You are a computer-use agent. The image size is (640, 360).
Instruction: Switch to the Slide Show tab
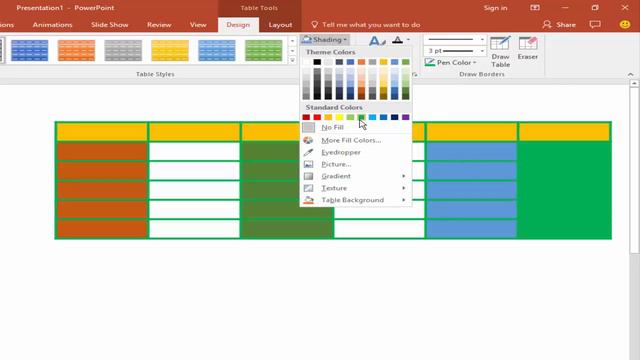[110, 25]
